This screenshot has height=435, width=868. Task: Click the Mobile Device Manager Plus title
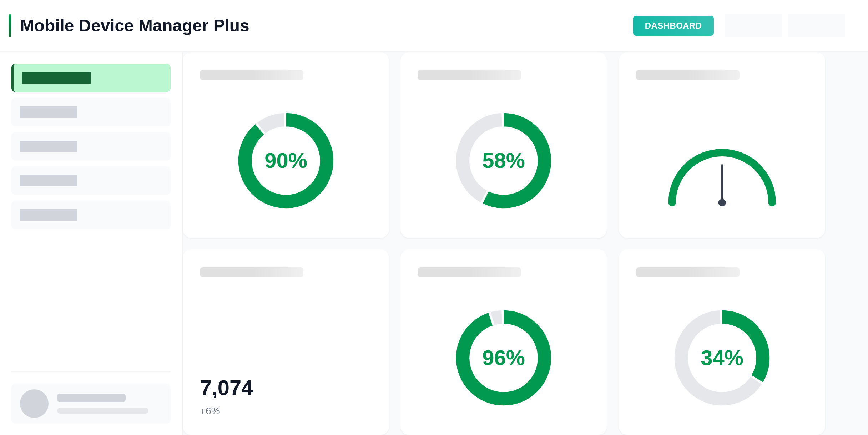pyautogui.click(x=134, y=26)
